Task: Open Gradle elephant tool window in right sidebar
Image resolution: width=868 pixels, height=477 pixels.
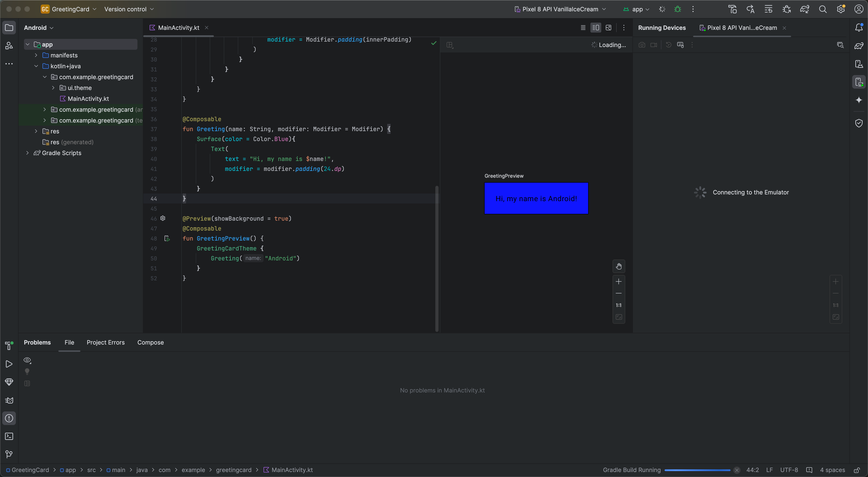Action: (859, 45)
